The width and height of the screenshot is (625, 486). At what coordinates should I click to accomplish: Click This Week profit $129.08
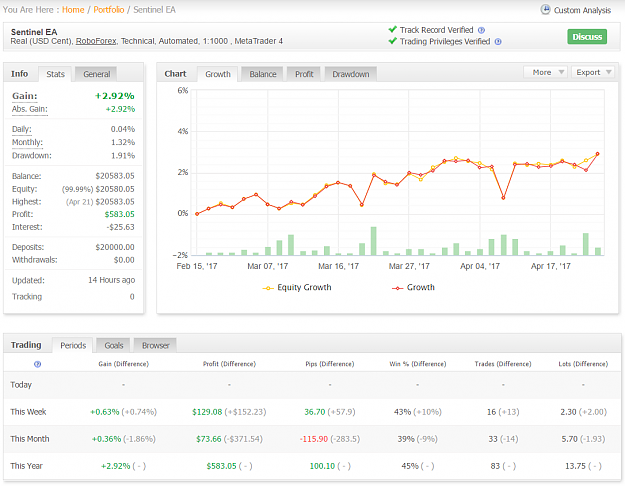pos(207,412)
